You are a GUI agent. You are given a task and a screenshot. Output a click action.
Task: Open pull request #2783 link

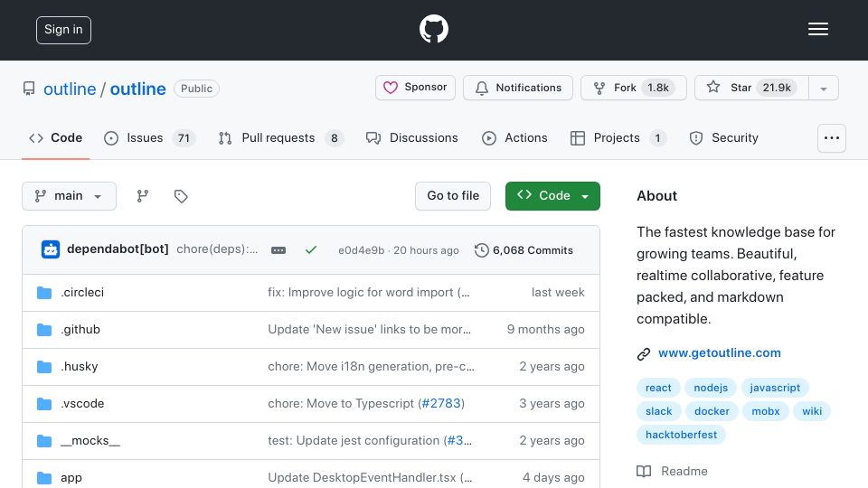[441, 403]
